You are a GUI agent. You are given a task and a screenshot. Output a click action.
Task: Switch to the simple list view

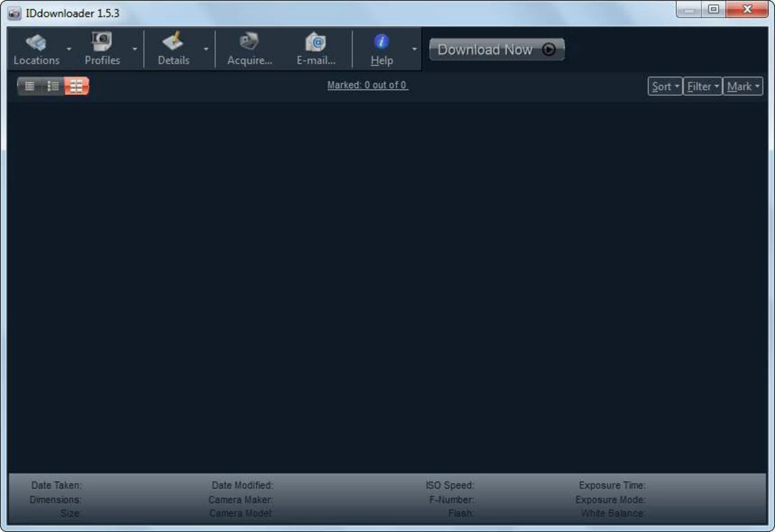pyautogui.click(x=29, y=86)
